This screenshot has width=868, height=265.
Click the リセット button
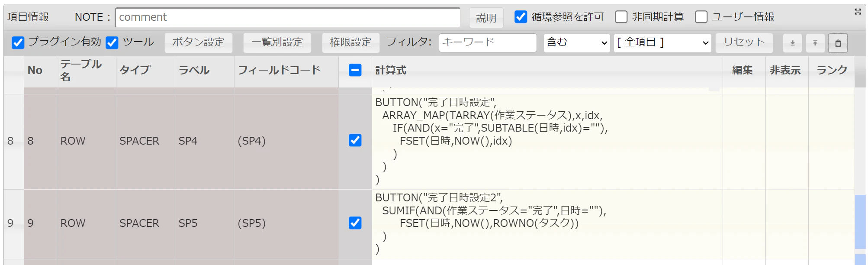coord(744,42)
